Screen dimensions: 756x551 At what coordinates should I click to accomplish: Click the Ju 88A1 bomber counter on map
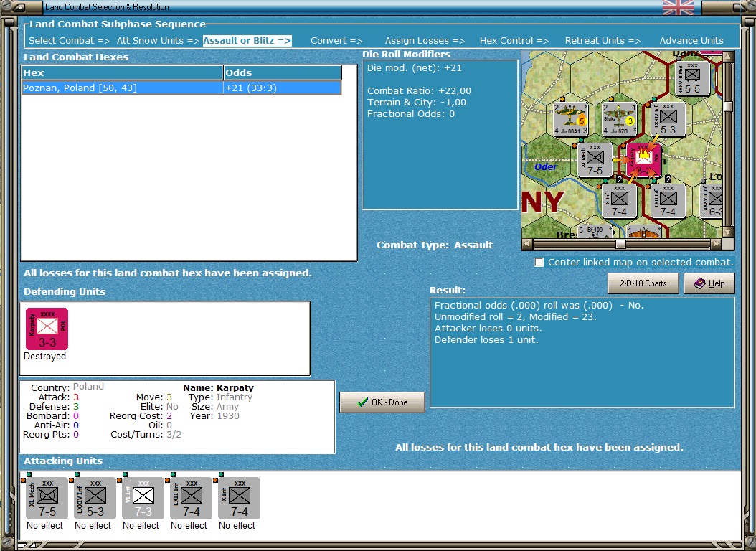571,119
